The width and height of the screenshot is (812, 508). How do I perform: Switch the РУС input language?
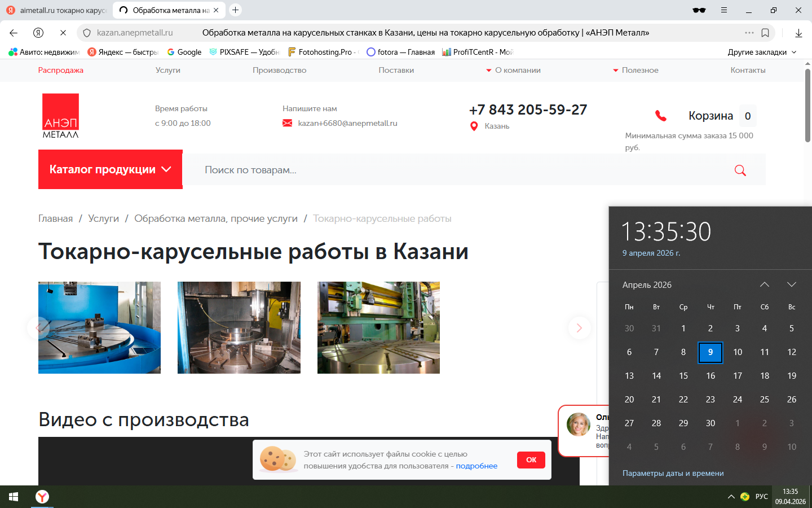coord(762,497)
